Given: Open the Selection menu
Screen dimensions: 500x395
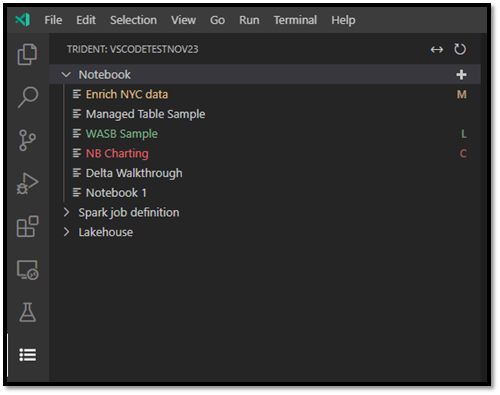Looking at the screenshot, I should [133, 20].
